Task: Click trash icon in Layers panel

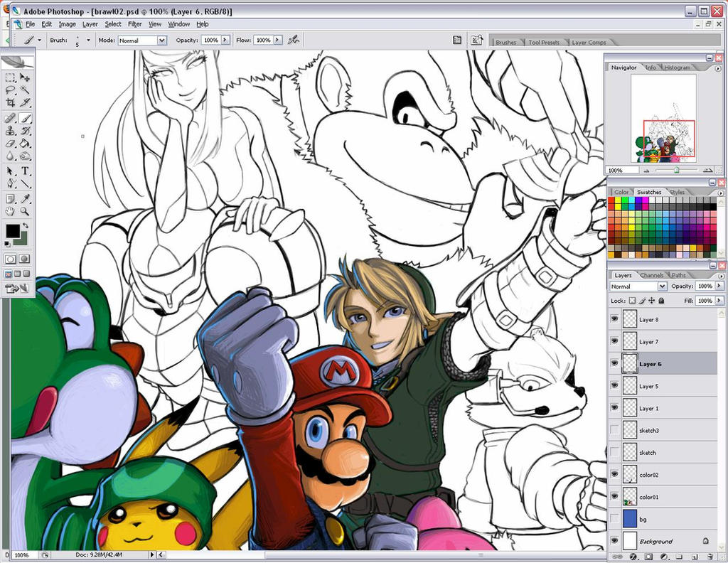Action: pos(710,557)
